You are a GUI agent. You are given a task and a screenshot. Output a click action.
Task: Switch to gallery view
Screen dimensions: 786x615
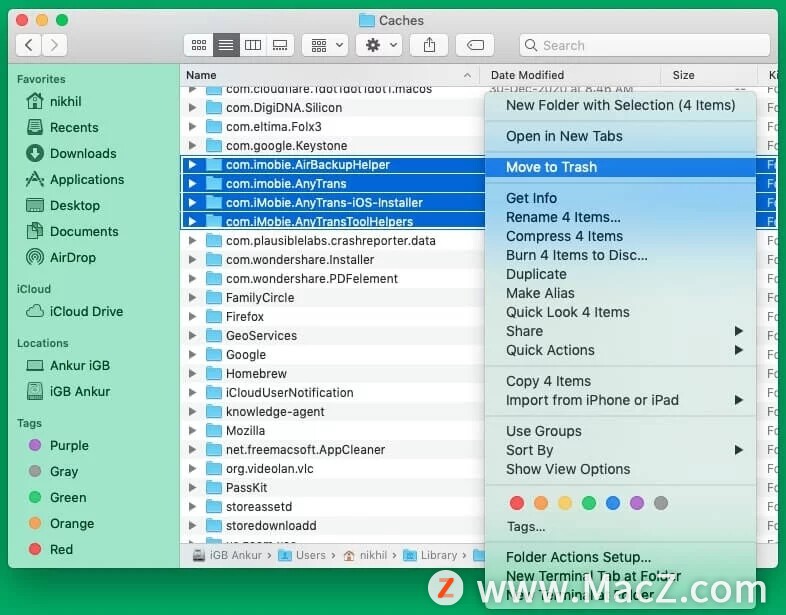(x=280, y=46)
